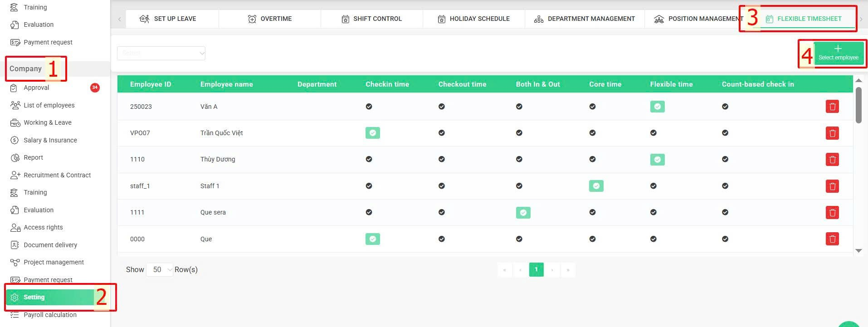The width and height of the screenshot is (868, 327).
Task: Click trash icon for Thùy Dương
Action: [832, 159]
